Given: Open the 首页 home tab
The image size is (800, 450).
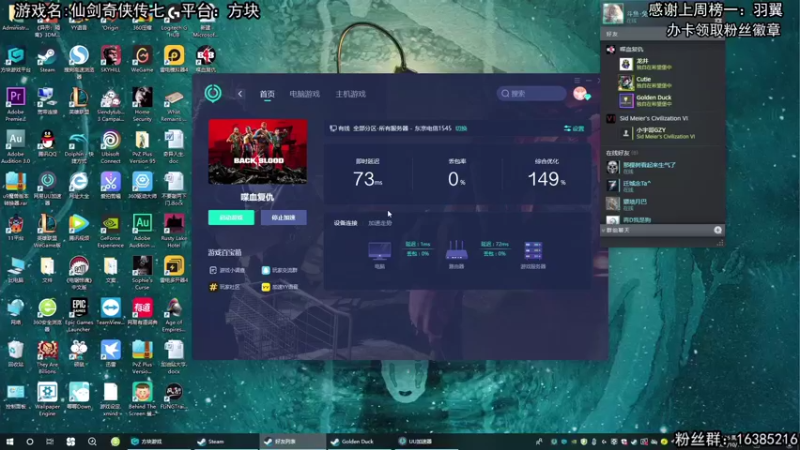Looking at the screenshot, I should click(x=267, y=94).
